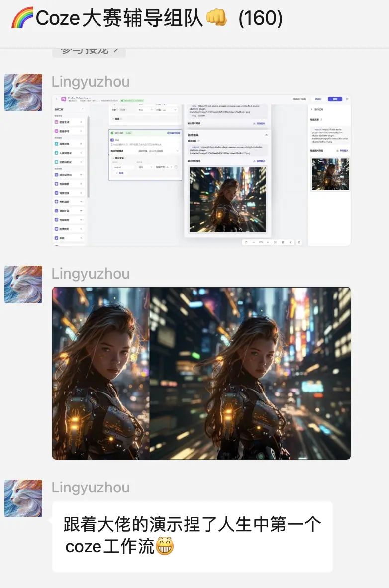This screenshot has height=588, width=389.
Task: Open Lingyuzhou's avatar beside the cyberpunk portrait image
Action: pyautogui.click(x=23, y=284)
